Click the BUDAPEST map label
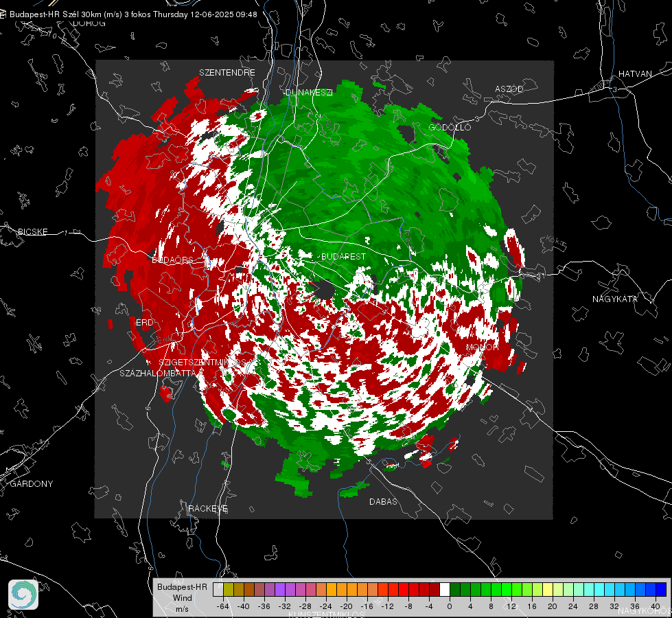This screenshot has width=672, height=618. click(x=343, y=256)
